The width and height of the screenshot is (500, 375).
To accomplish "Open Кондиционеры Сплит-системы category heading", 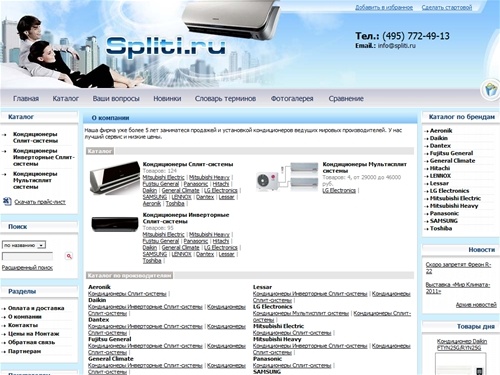I will 188,164.
